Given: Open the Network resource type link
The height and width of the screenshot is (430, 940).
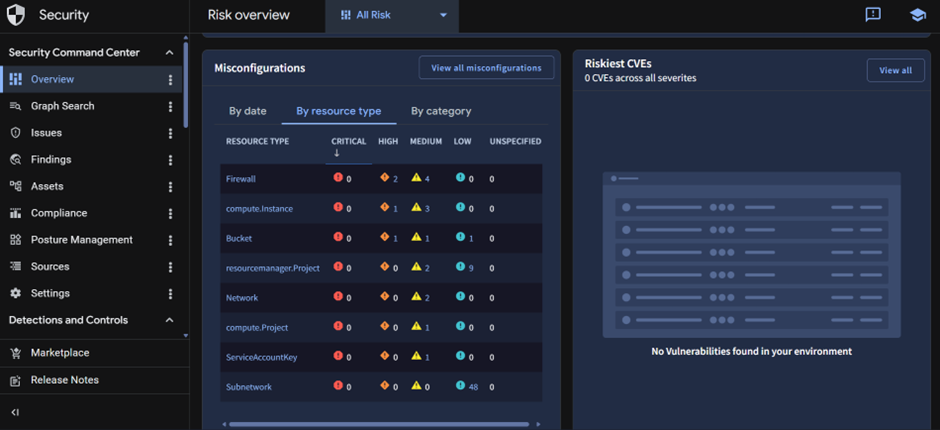Looking at the screenshot, I should 242,297.
